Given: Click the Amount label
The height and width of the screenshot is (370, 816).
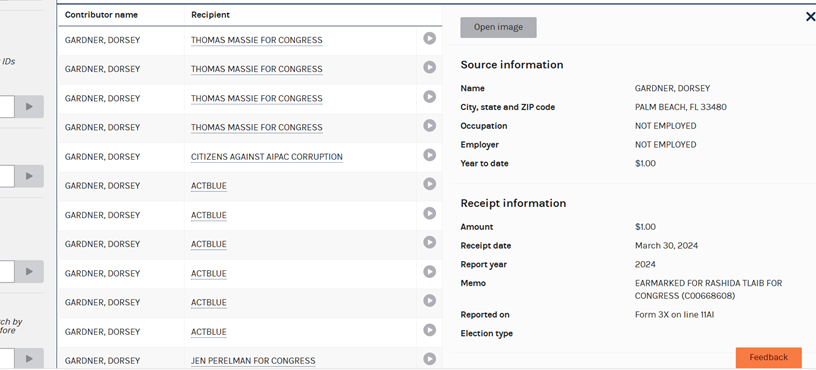Looking at the screenshot, I should click(x=477, y=227).
